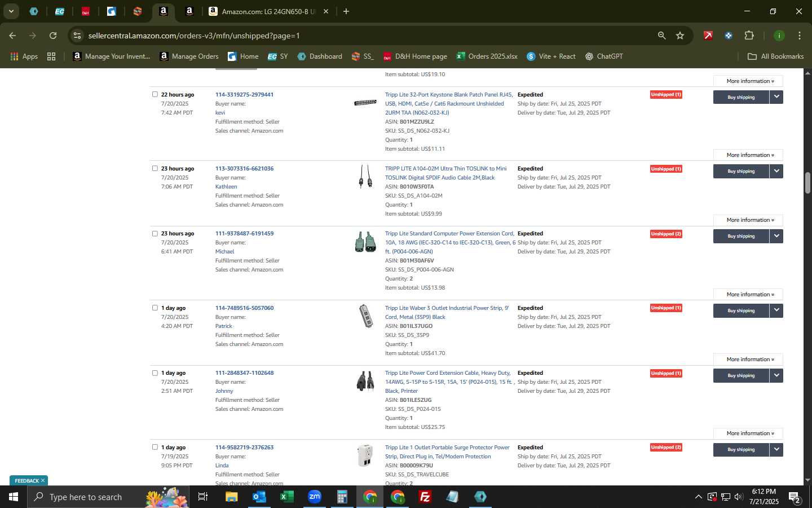Click the zoom magnifier icon in address bar
This screenshot has width=812, height=508.
click(661, 36)
